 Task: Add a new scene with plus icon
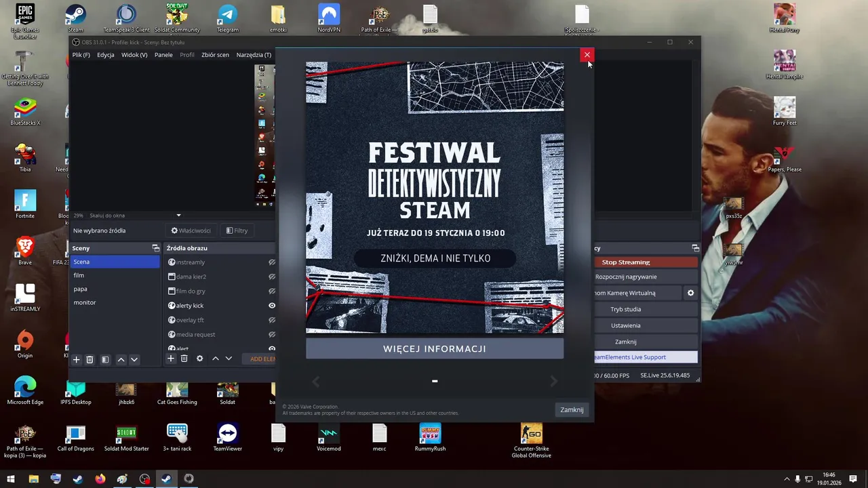point(77,360)
